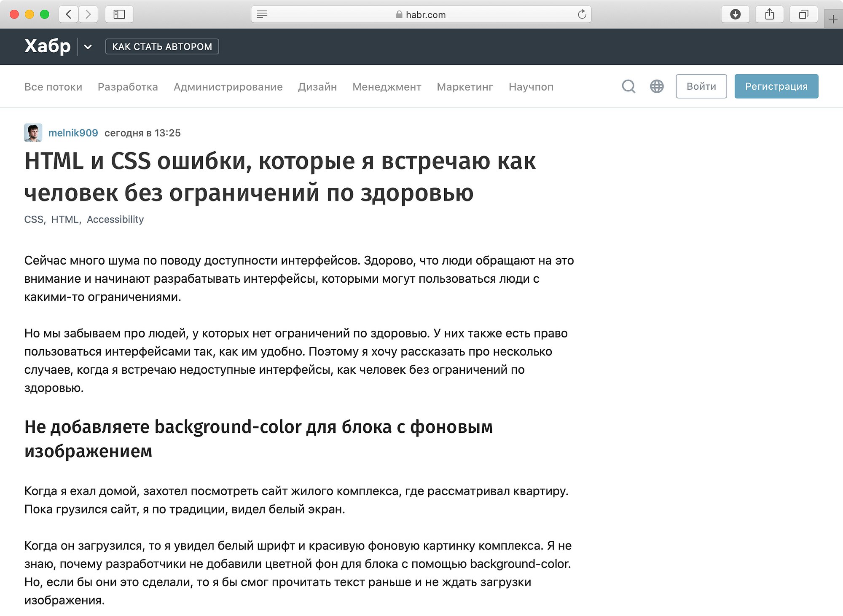Open the Разработка flow
This screenshot has height=616, width=843.
(128, 87)
